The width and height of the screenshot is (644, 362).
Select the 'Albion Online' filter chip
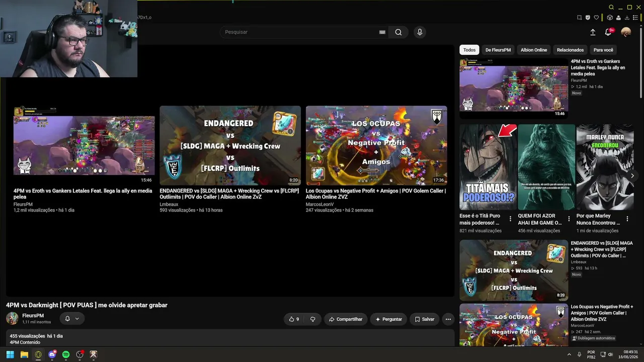(534, 50)
